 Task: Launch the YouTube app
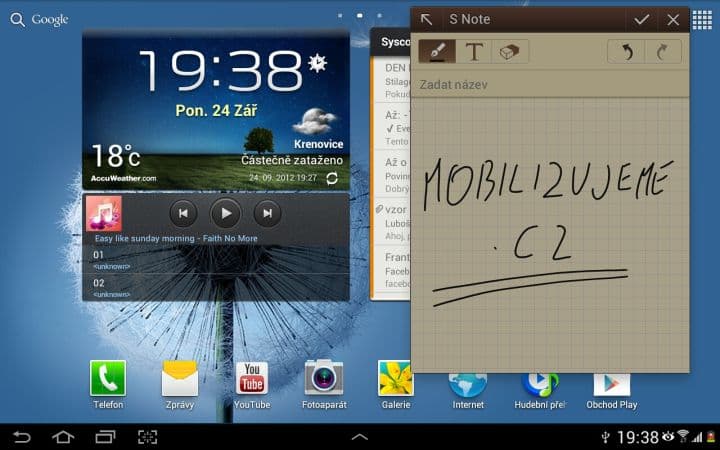click(x=252, y=380)
